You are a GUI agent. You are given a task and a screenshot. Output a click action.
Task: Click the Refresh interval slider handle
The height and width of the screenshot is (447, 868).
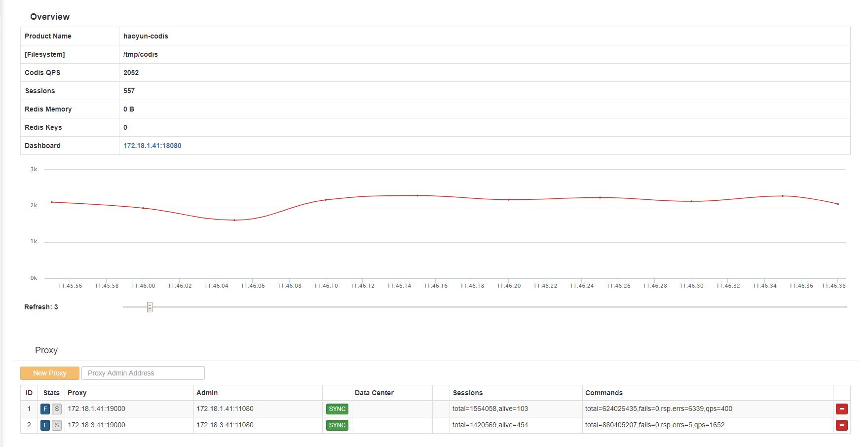pyautogui.click(x=150, y=307)
